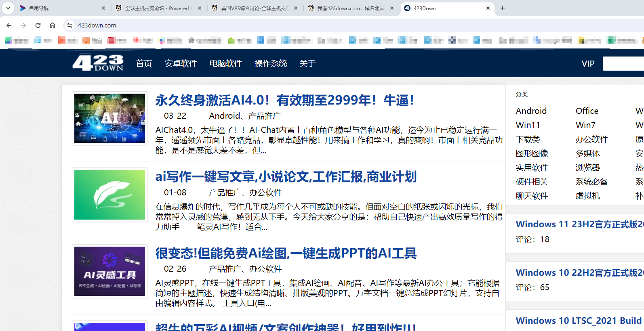644x331 pixels.
Task: Select the 电脑软件 menu item
Action: click(x=225, y=63)
